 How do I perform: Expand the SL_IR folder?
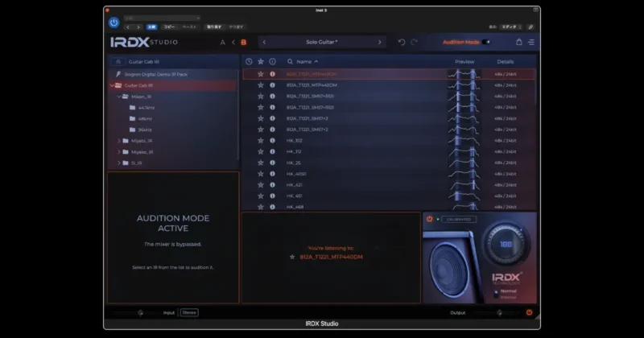(x=118, y=163)
